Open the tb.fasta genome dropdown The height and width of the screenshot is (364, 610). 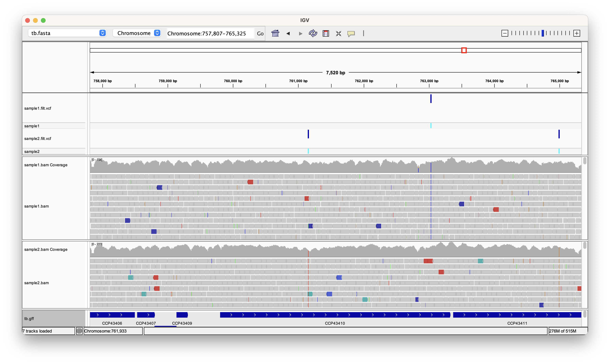pyautogui.click(x=67, y=33)
